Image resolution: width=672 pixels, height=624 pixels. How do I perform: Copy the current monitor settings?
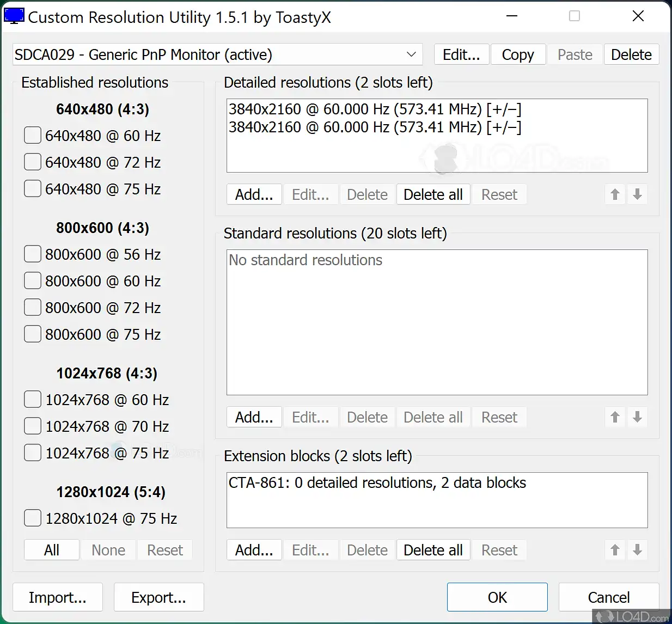coord(518,54)
